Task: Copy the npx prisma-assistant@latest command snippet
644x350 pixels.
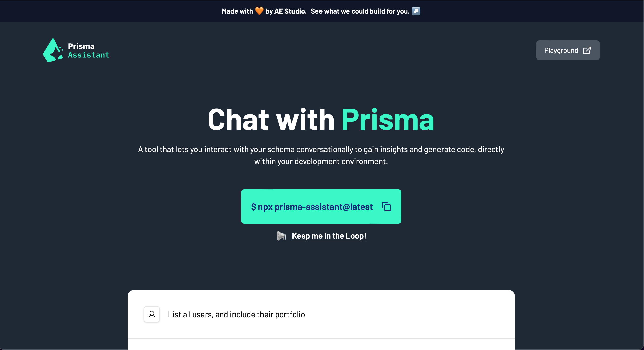Action: pyautogui.click(x=312, y=206)
